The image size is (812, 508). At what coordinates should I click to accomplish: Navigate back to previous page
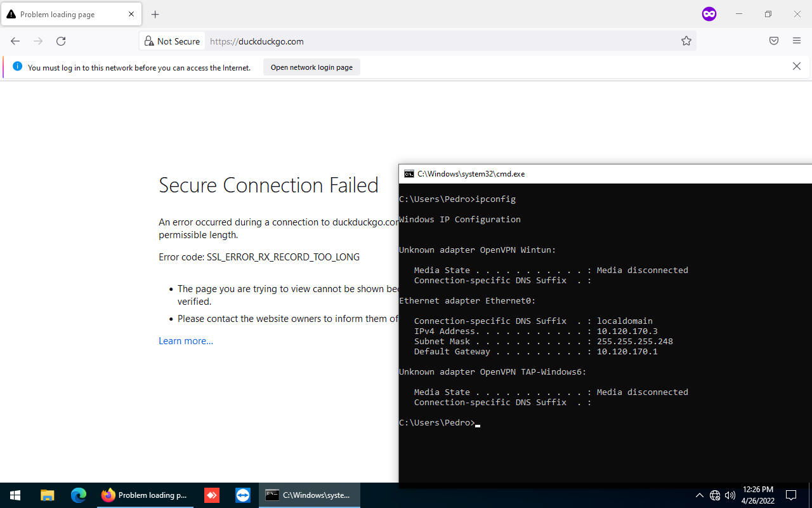click(x=15, y=41)
